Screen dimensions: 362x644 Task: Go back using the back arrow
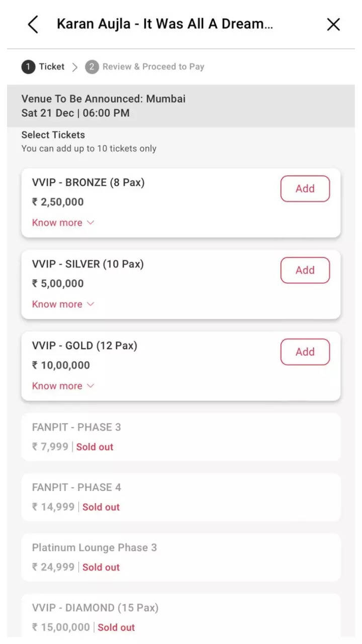point(33,24)
